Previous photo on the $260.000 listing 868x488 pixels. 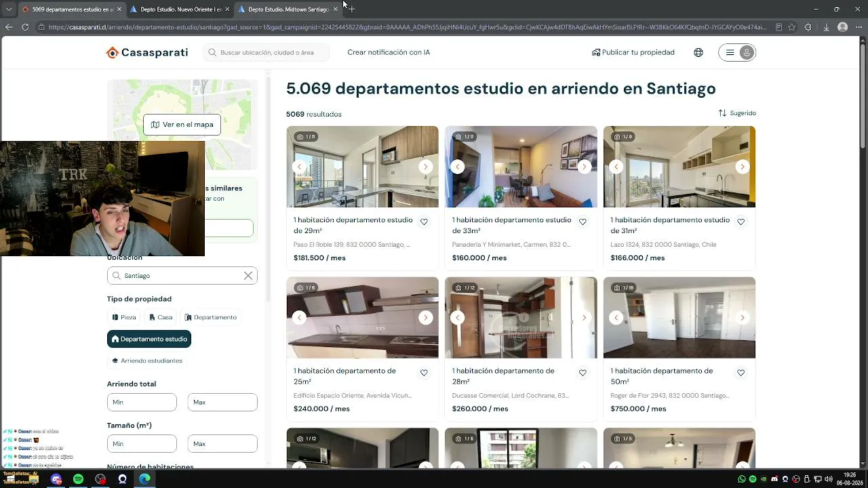[x=458, y=318]
